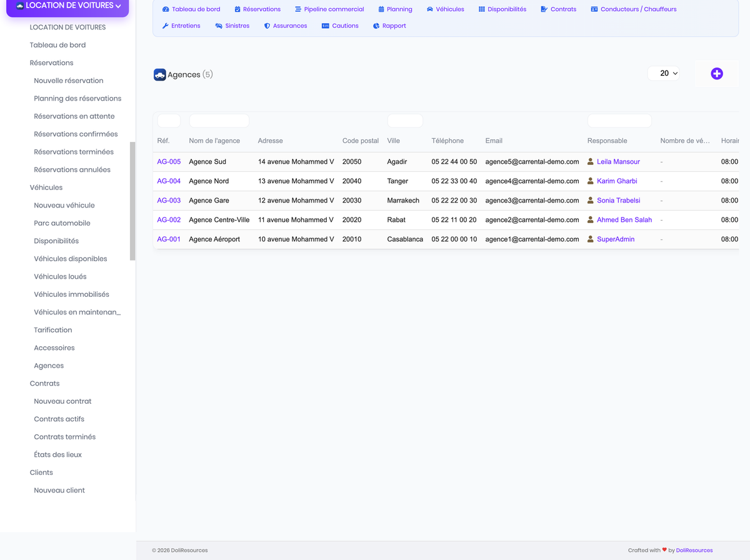This screenshot has width=750, height=560.
Task: Click the Nom de l'agence filter field
Action: pyautogui.click(x=219, y=121)
